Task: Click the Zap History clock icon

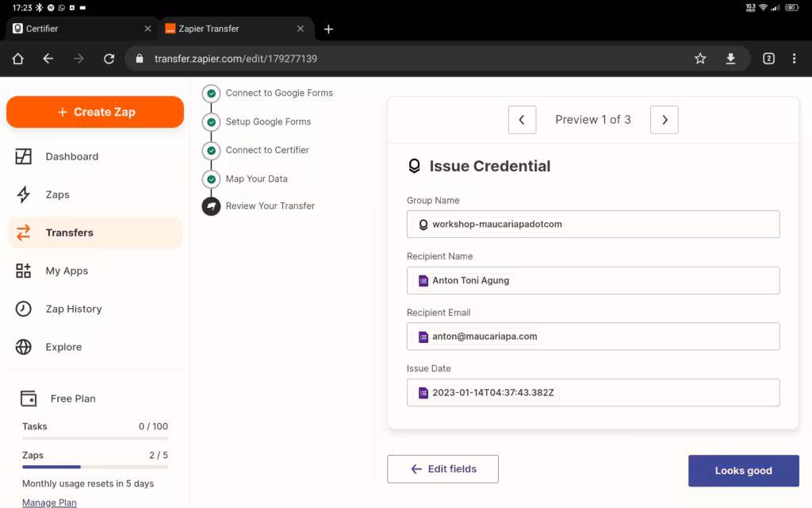Action: (23, 309)
